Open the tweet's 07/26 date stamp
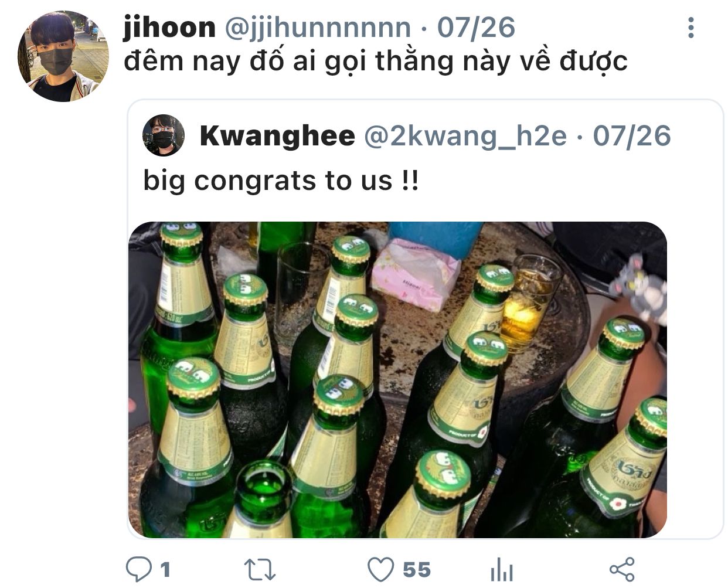This screenshot has width=728, height=588. coord(476,27)
